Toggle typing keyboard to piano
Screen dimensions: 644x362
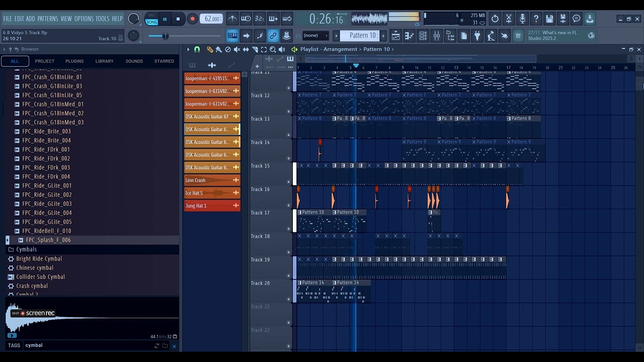coord(232,36)
